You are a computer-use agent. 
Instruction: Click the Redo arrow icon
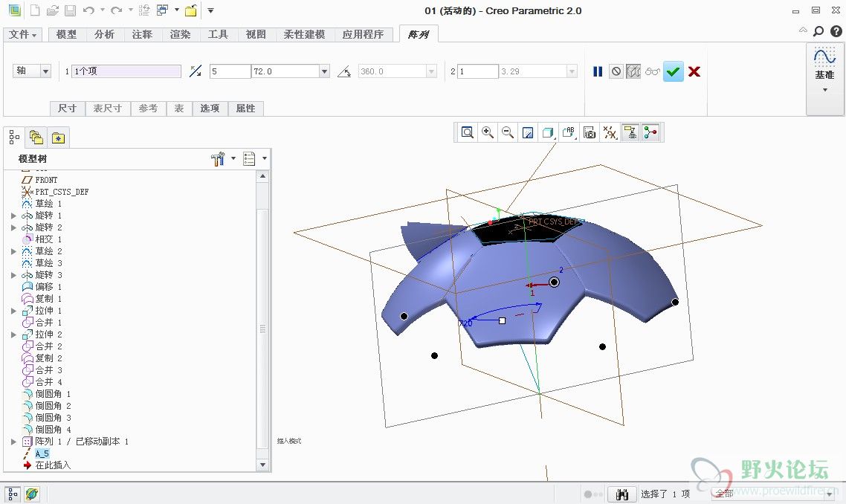[x=116, y=10]
